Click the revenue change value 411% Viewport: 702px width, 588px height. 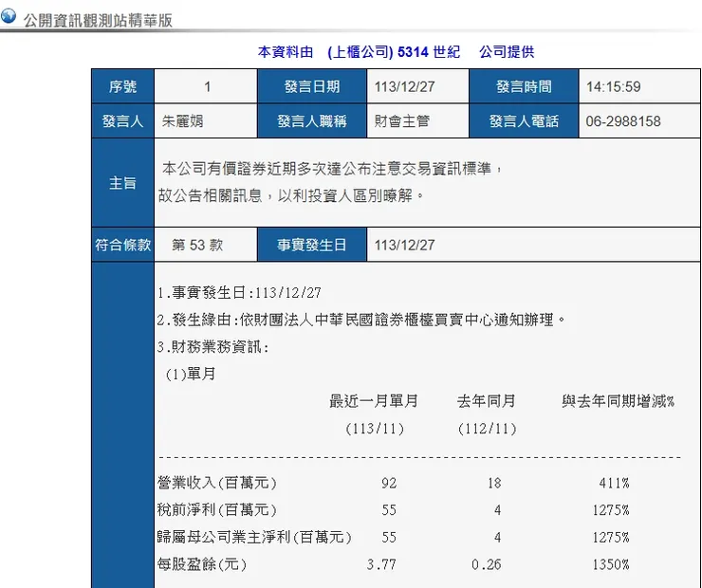(615, 483)
